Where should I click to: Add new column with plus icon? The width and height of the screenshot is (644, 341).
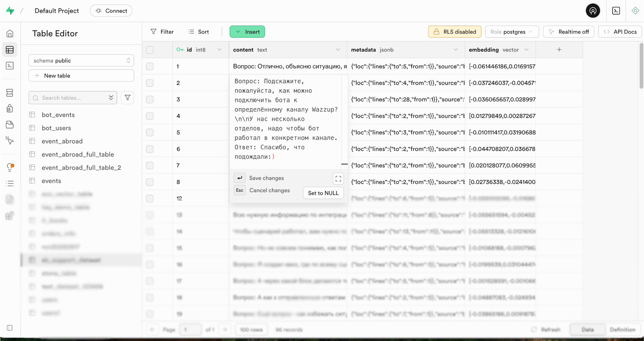(559, 50)
